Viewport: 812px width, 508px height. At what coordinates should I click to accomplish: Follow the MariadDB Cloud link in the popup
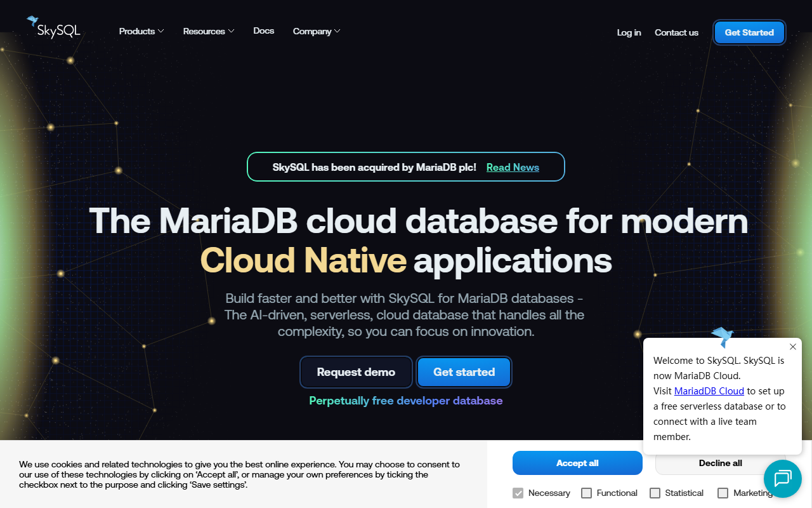point(709,391)
